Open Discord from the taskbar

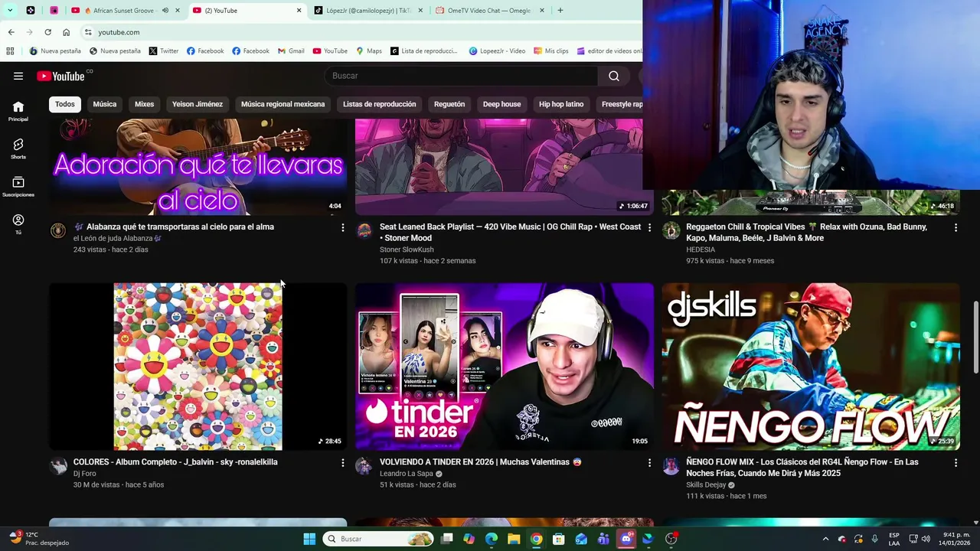point(626,539)
